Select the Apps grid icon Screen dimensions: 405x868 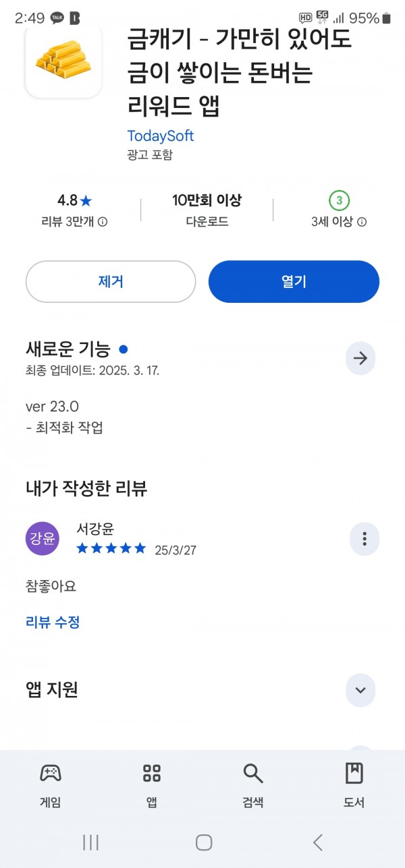152,773
